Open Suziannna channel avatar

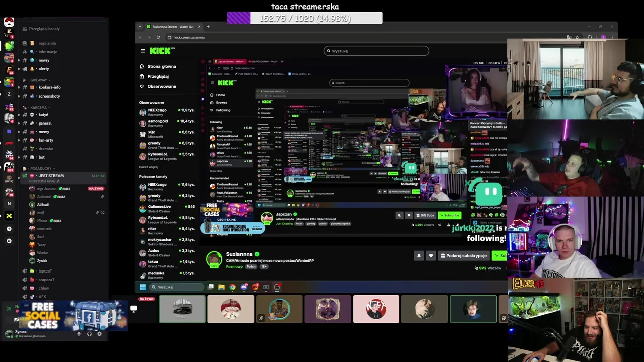[214, 259]
